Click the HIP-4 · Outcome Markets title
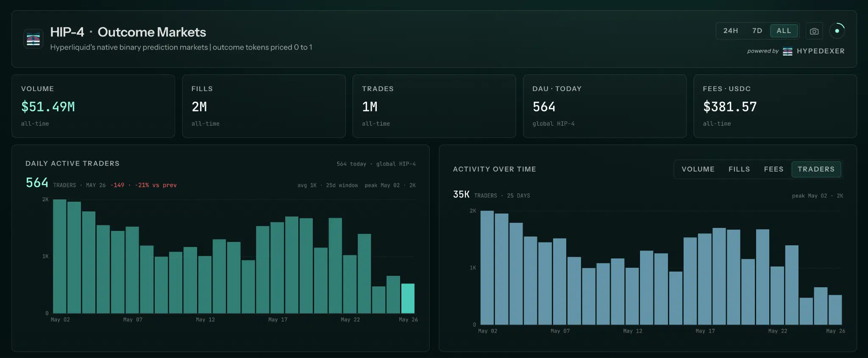868x358 pixels. point(128,32)
